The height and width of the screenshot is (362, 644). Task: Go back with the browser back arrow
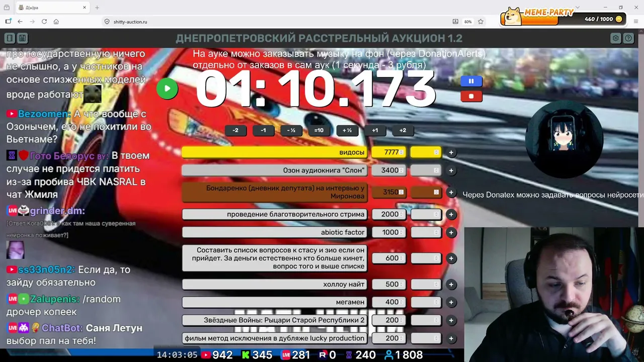[20, 22]
